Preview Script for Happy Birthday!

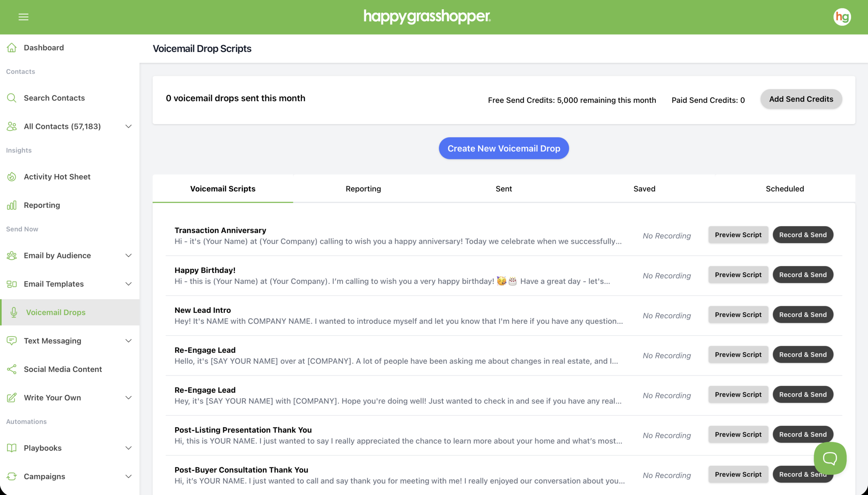pyautogui.click(x=738, y=275)
